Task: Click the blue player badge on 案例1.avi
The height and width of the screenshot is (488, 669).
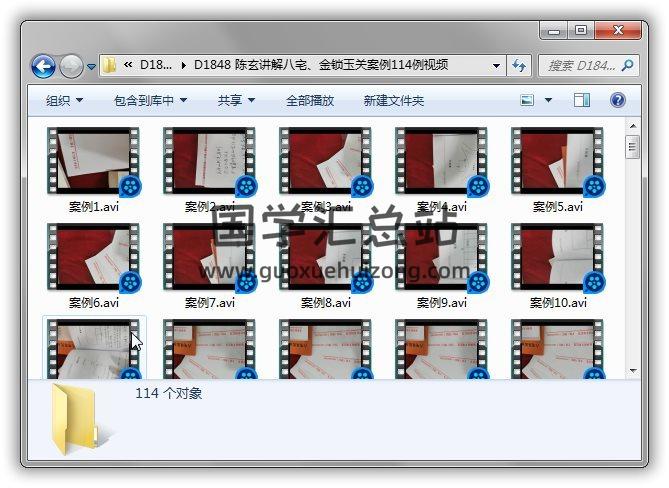Action: point(130,186)
